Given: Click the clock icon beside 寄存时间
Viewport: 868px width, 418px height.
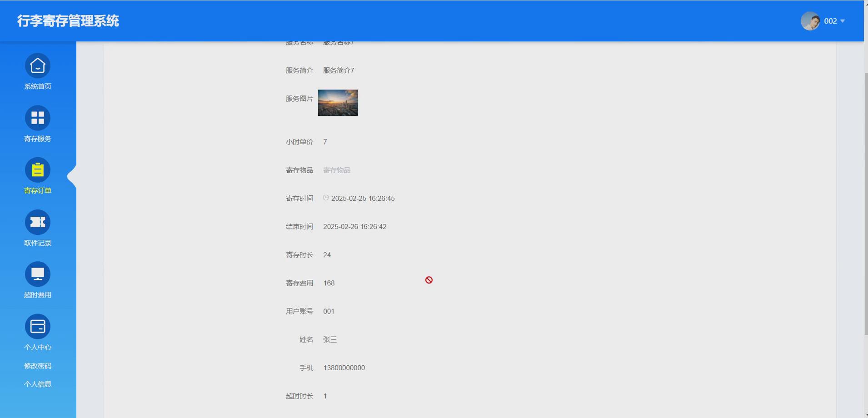Looking at the screenshot, I should coord(325,198).
